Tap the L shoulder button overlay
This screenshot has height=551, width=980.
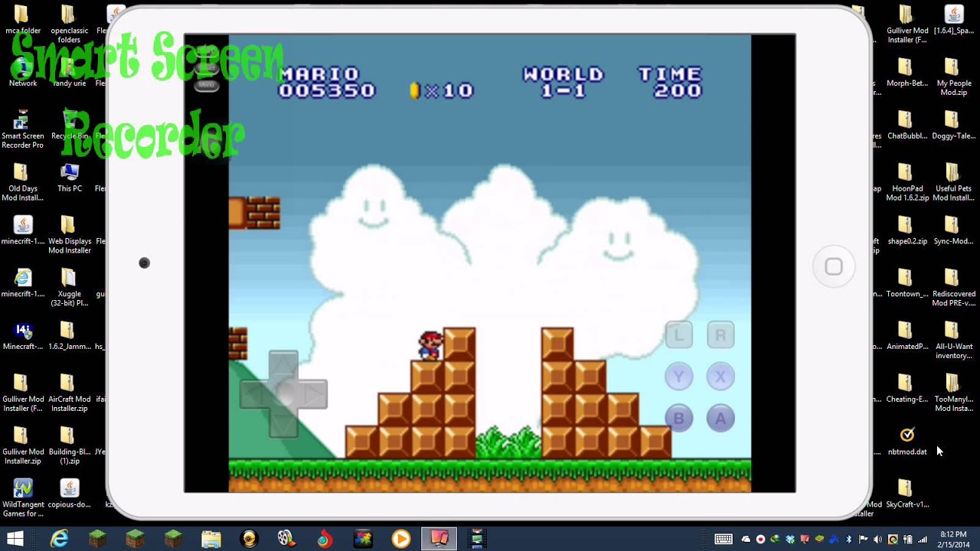click(x=678, y=335)
